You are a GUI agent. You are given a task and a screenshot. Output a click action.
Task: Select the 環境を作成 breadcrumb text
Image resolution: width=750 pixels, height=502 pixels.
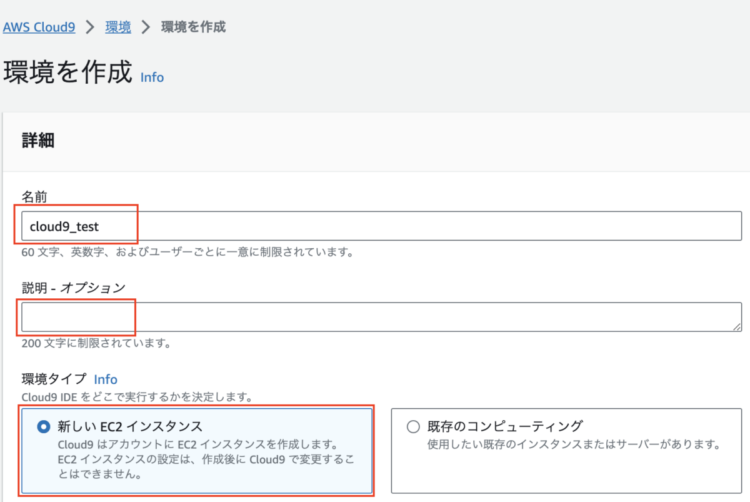[x=193, y=27]
